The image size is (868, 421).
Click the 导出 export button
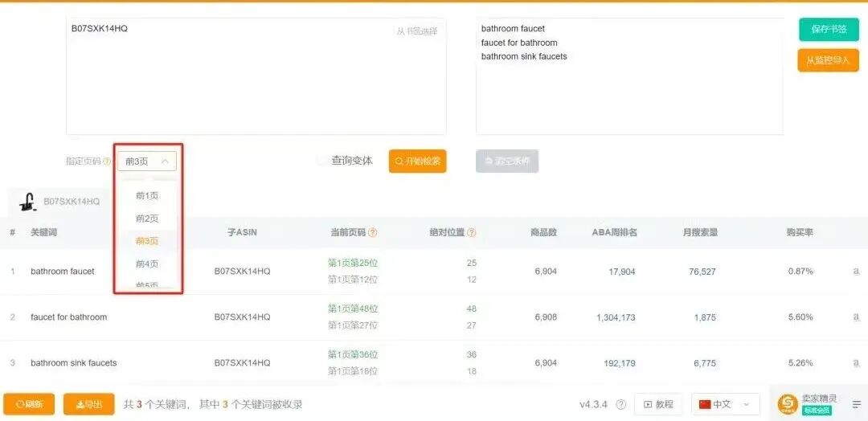[89, 404]
